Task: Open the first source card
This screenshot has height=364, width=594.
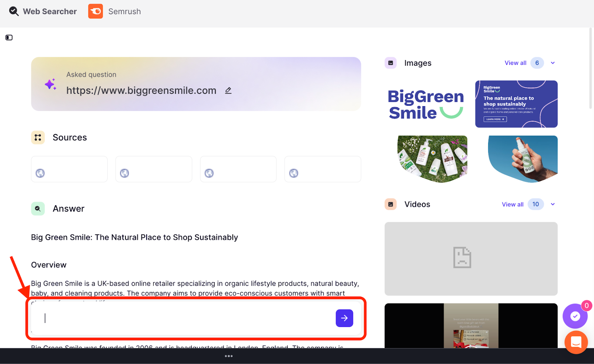Action: (69, 169)
